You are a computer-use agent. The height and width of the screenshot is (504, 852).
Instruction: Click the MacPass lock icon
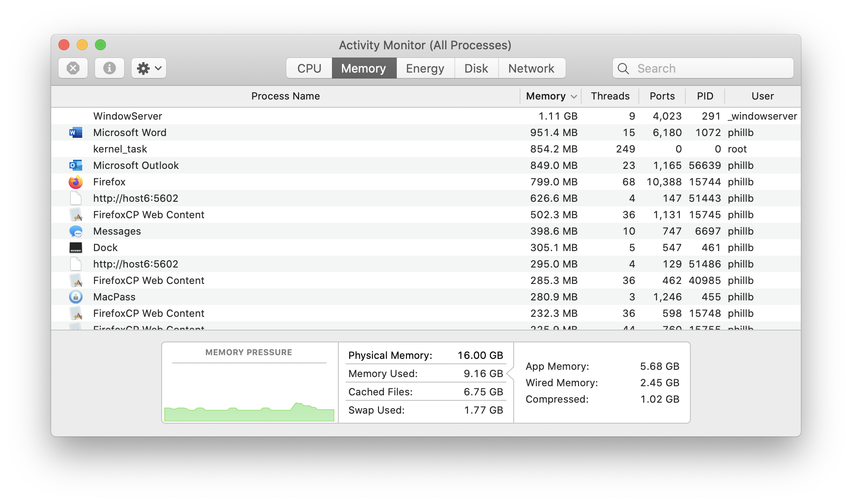[76, 297]
